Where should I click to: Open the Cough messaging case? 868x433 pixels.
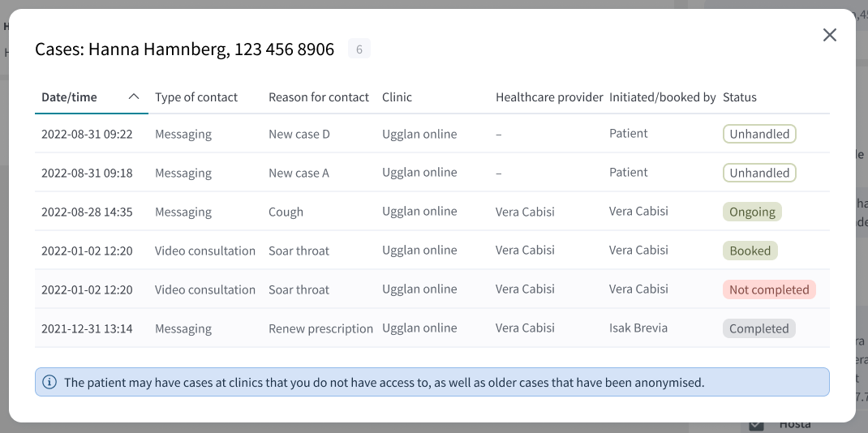432,212
